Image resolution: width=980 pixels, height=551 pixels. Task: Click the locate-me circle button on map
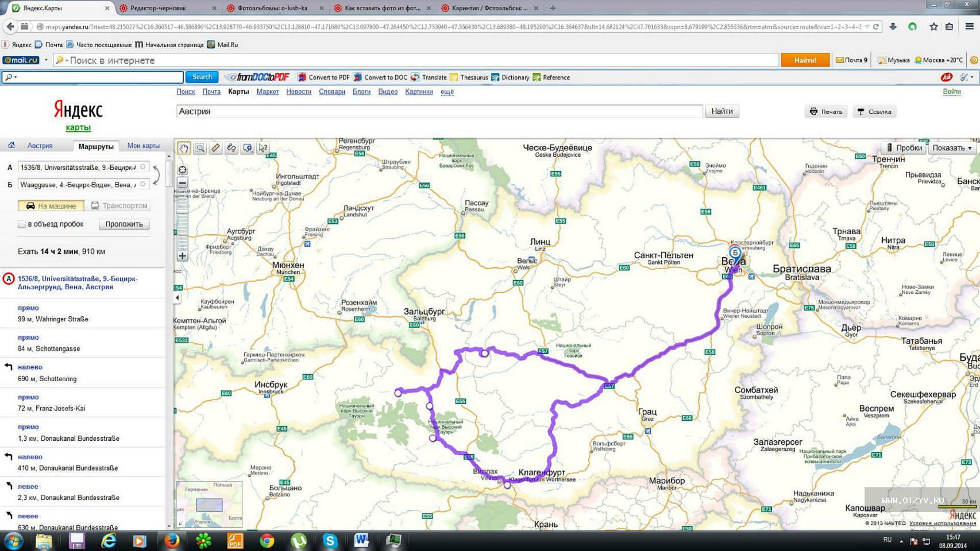(182, 170)
